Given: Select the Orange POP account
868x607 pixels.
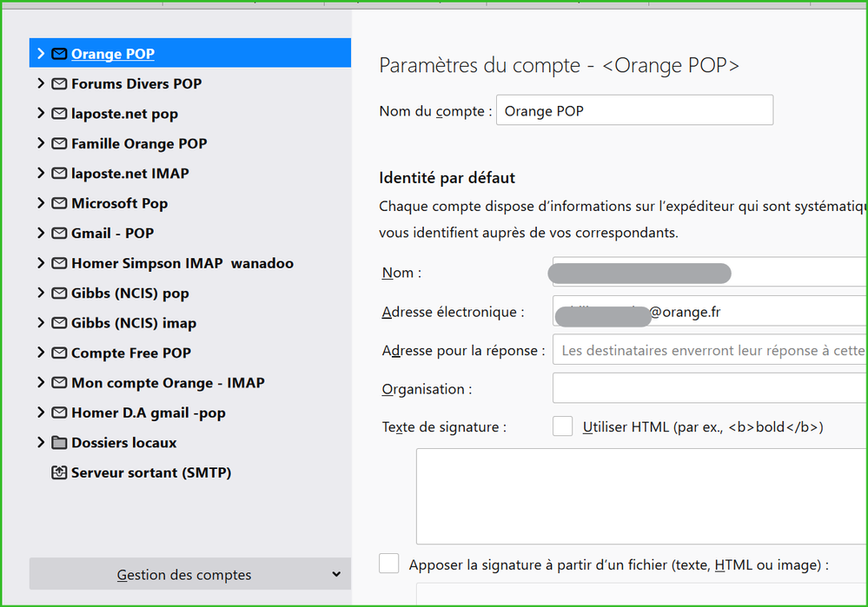Looking at the screenshot, I should point(190,53).
